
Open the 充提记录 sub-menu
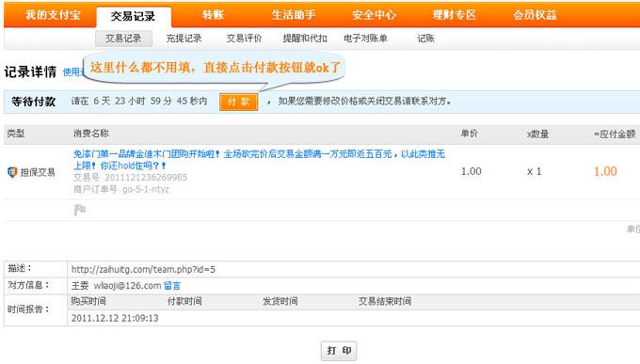(184, 39)
